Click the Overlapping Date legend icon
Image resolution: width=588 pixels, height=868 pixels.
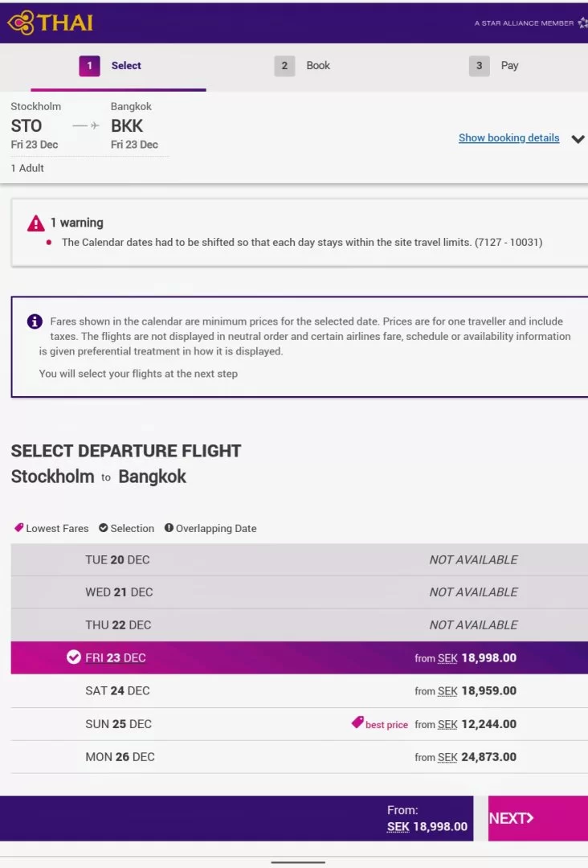pyautogui.click(x=169, y=528)
